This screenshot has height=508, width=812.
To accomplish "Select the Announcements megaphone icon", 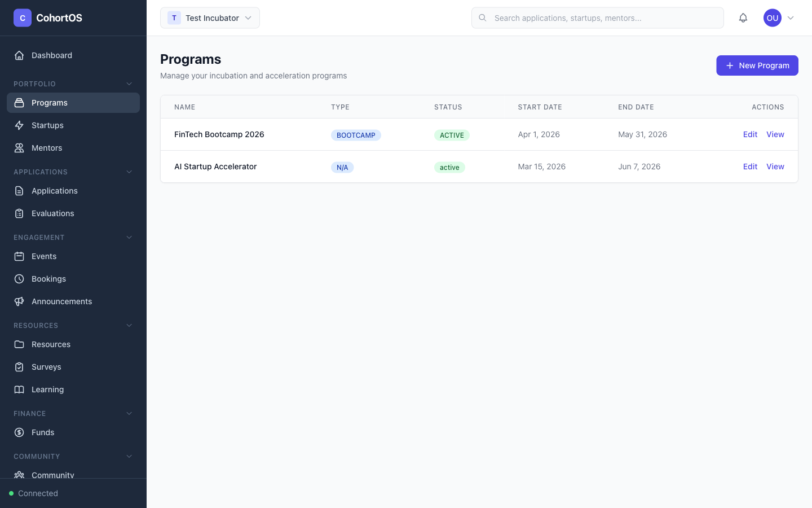I will 19,301.
